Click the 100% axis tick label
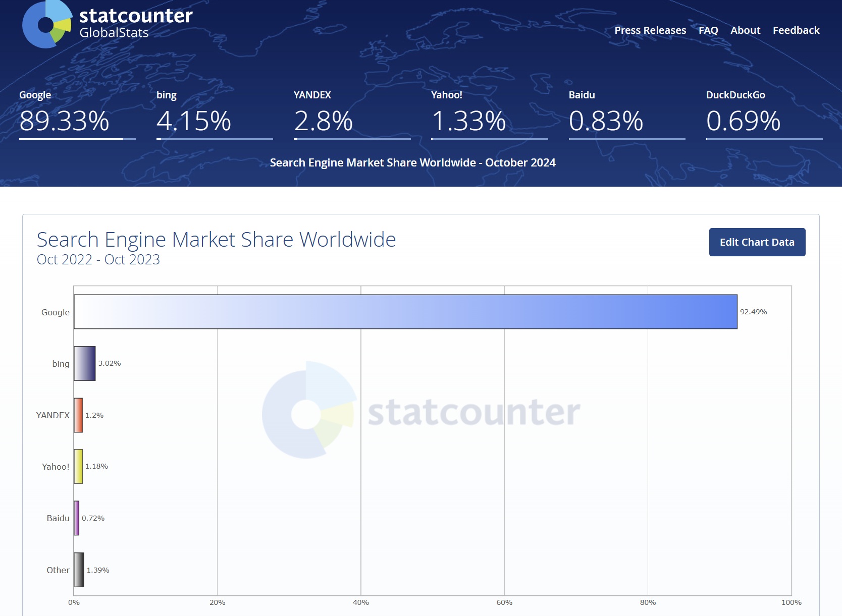The width and height of the screenshot is (842, 616). point(791,602)
